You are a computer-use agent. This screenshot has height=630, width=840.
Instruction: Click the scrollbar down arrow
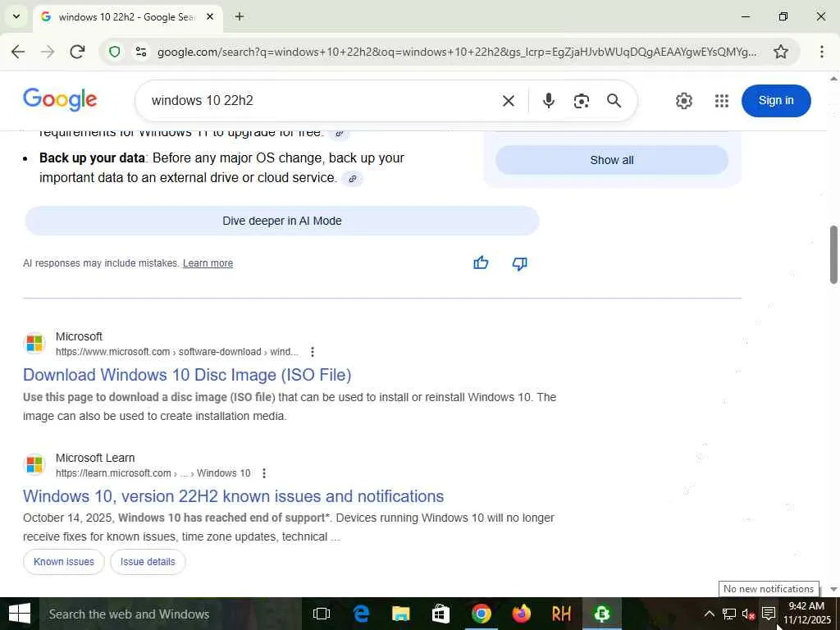pos(833,589)
